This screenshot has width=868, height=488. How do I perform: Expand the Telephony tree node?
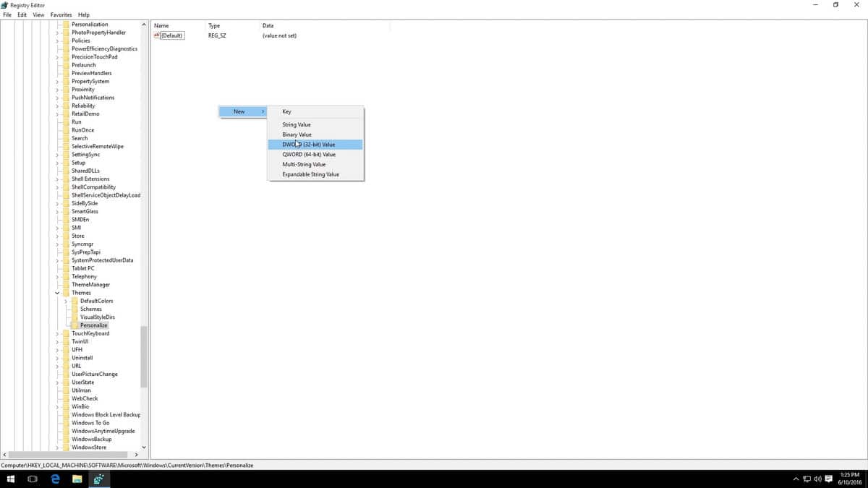coord(57,276)
